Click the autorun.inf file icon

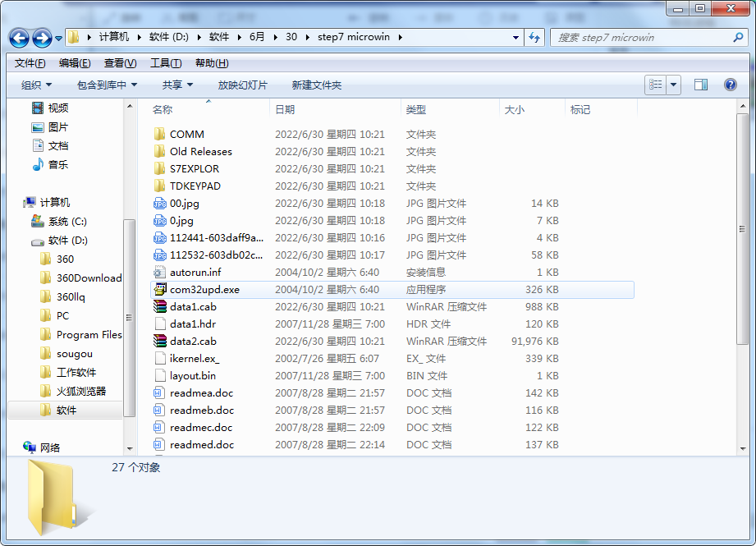pyautogui.click(x=159, y=272)
